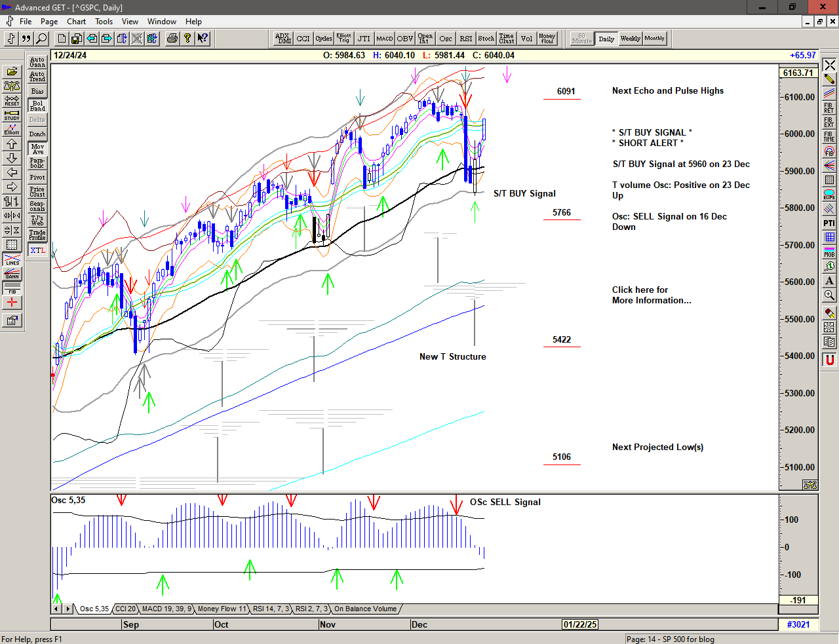Switch chart to Weekly timeframe
This screenshot has width=839, height=644.
pyautogui.click(x=630, y=39)
